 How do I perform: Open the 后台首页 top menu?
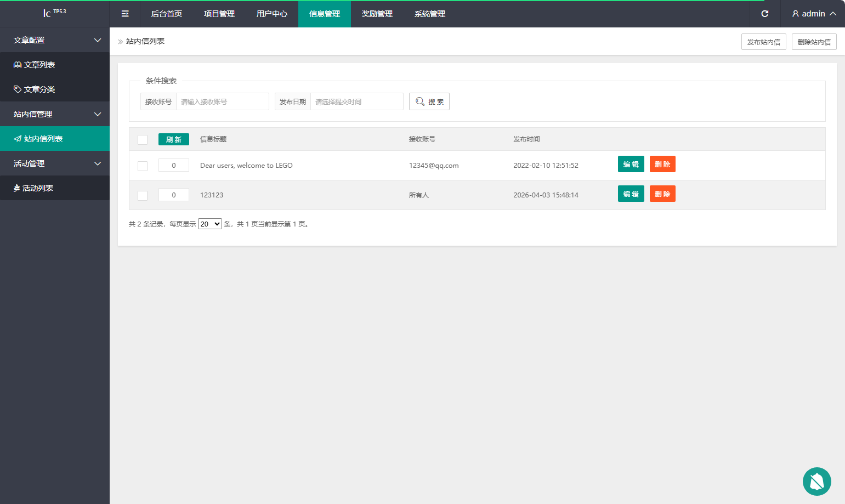167,14
